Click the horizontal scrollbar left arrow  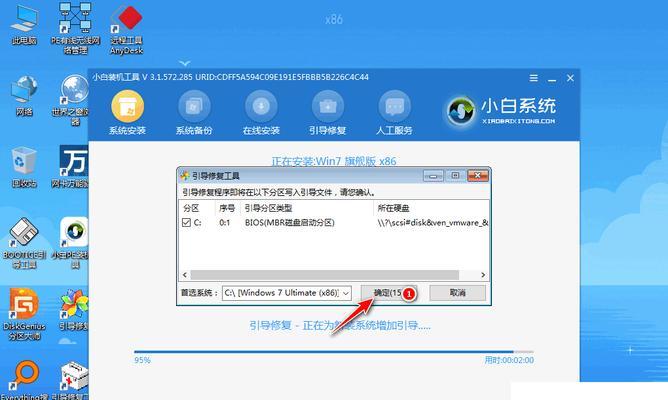[x=184, y=275]
